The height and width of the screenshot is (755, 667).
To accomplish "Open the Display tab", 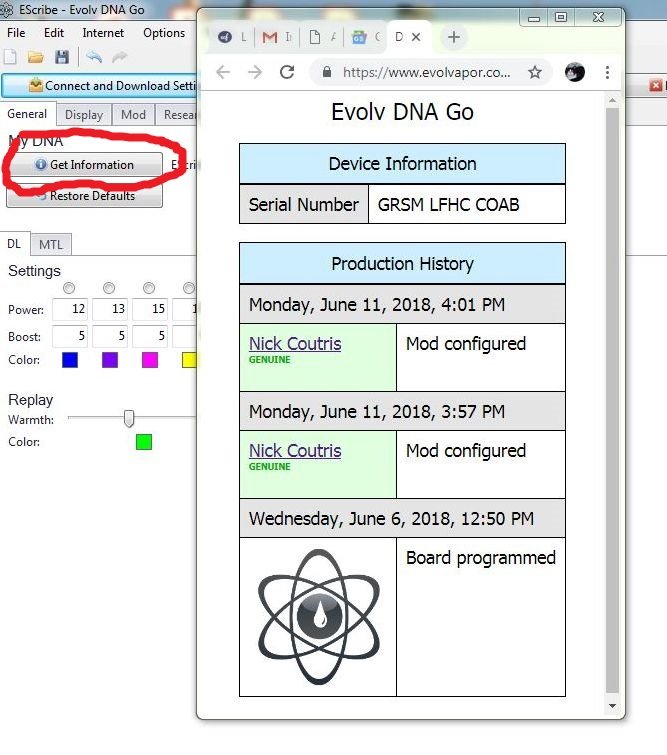I will tap(84, 115).
